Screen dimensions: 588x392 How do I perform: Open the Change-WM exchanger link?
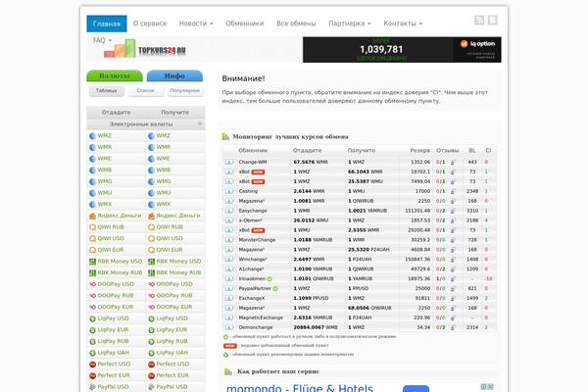[253, 162]
